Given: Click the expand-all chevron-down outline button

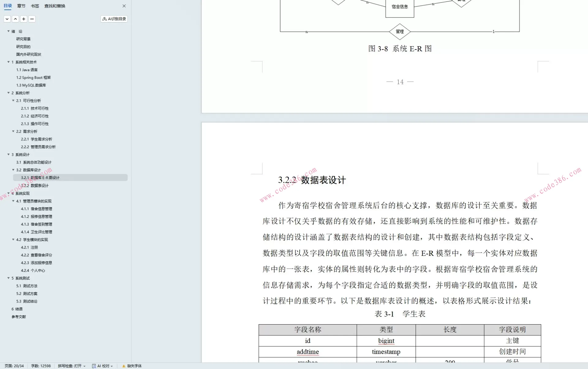Looking at the screenshot, I should (7, 19).
